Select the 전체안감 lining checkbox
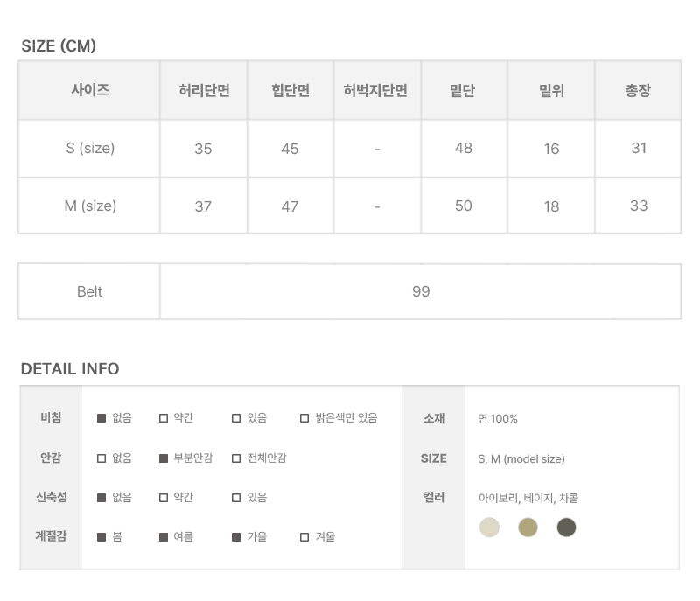 pos(236,458)
